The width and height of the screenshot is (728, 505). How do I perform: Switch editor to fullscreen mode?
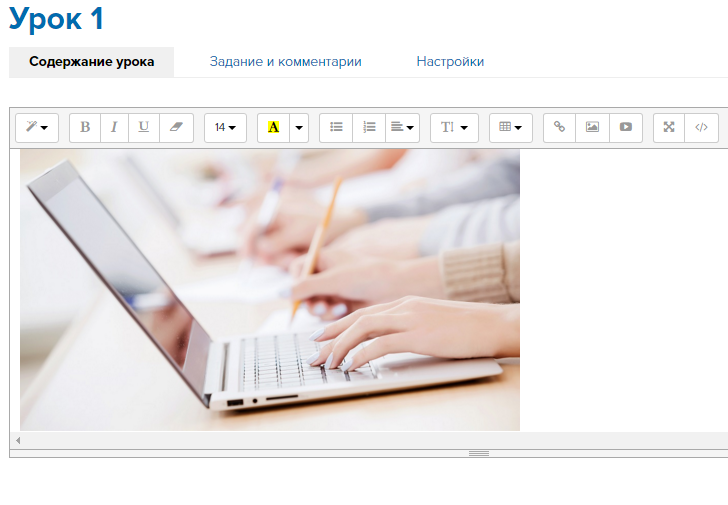(x=669, y=127)
